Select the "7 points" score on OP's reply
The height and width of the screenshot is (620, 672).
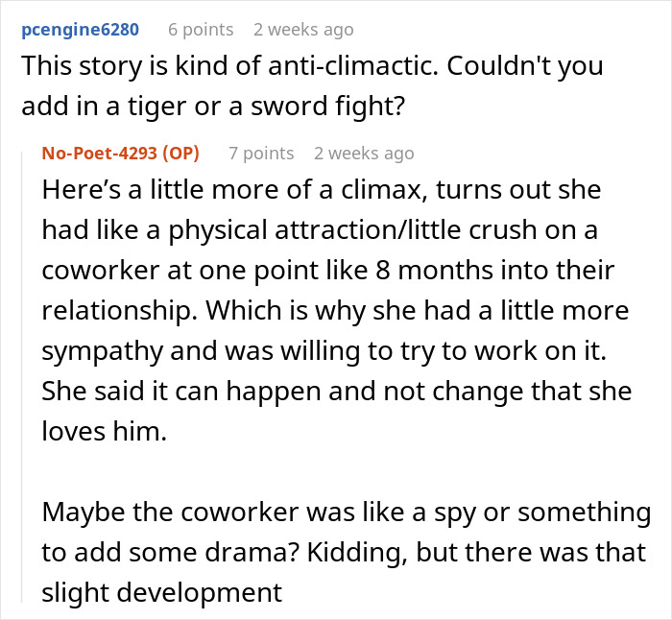click(x=261, y=153)
